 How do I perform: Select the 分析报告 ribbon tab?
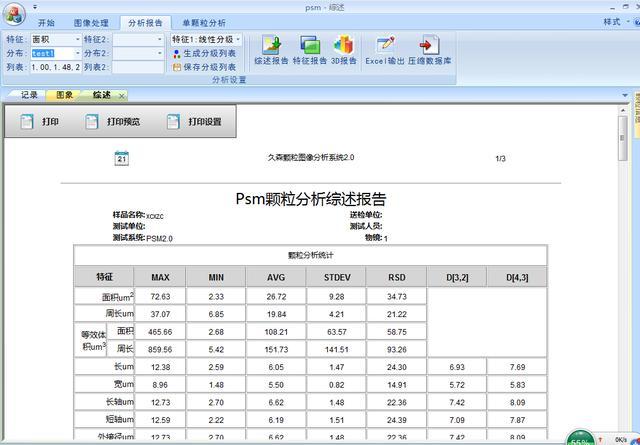[x=145, y=23]
